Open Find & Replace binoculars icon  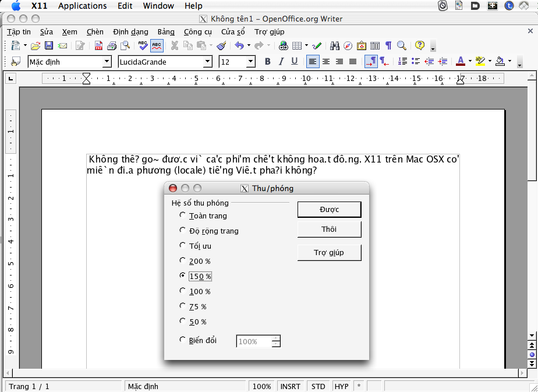coord(335,45)
